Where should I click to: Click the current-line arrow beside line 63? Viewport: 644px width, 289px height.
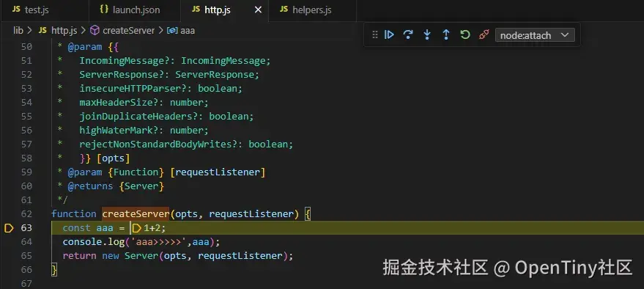(9, 228)
